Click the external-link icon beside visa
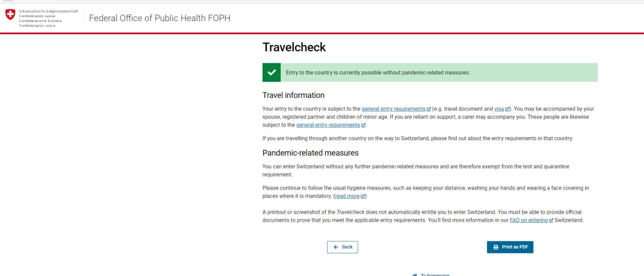644x276 pixels. point(508,109)
